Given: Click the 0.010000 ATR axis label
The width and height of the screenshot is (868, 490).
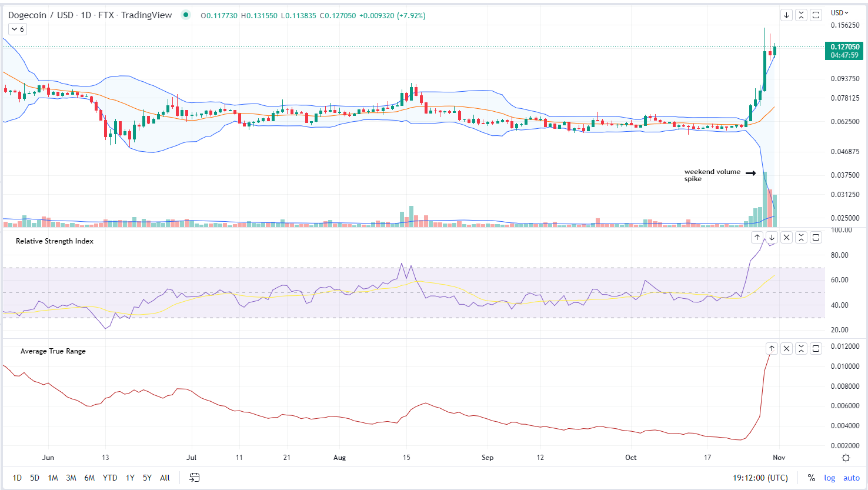Looking at the screenshot, I should point(845,366).
